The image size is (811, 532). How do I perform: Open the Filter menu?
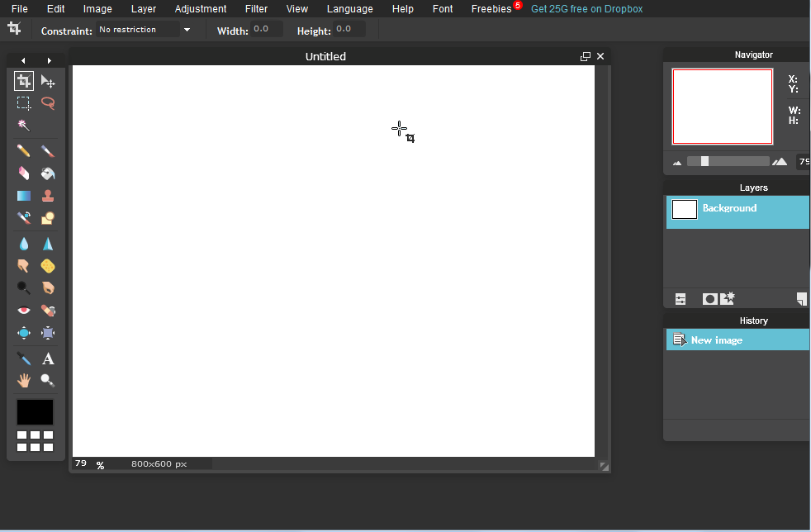(256, 9)
